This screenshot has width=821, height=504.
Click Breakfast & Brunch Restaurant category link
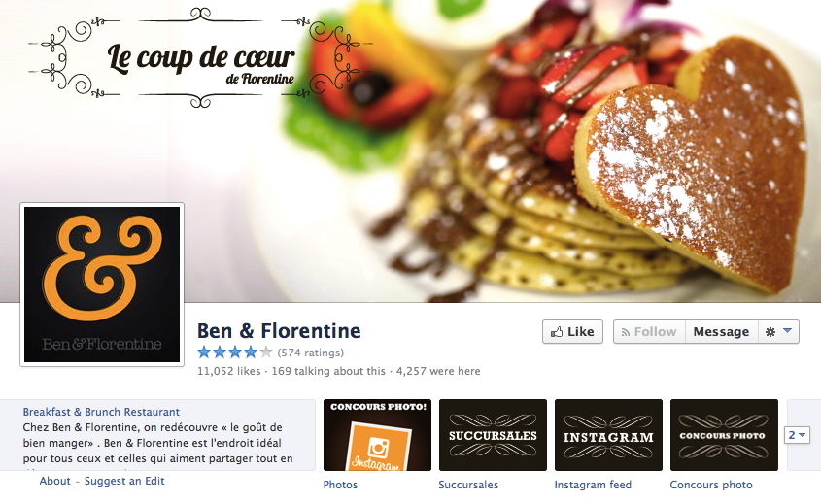[x=101, y=412]
